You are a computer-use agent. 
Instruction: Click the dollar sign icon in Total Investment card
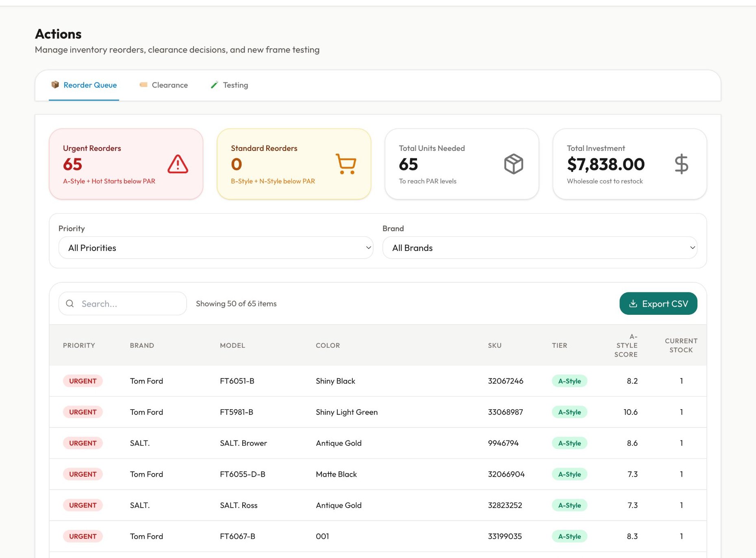click(681, 164)
